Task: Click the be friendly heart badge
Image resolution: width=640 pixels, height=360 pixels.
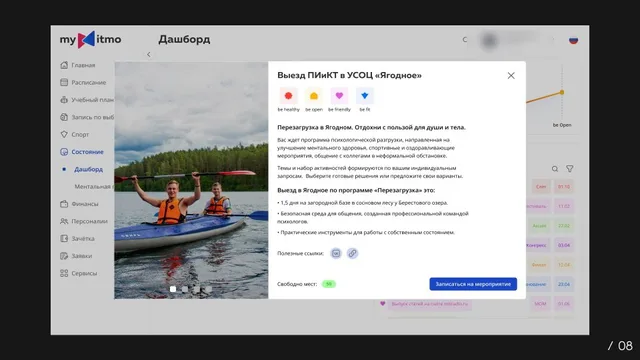Action: point(339,96)
